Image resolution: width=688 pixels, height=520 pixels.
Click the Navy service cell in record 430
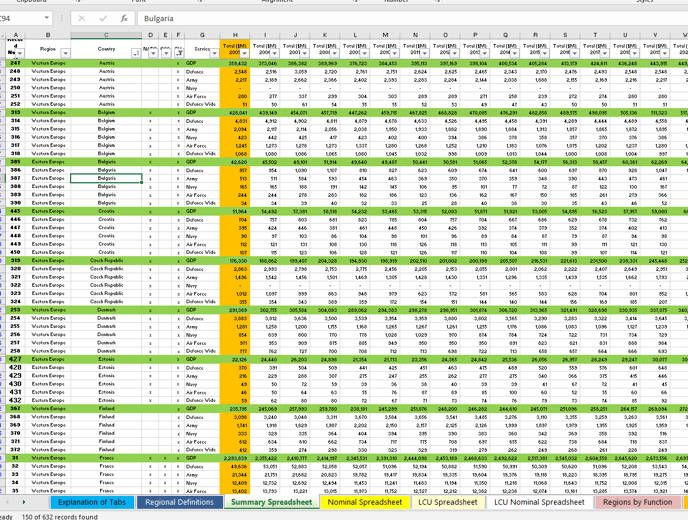pos(202,384)
